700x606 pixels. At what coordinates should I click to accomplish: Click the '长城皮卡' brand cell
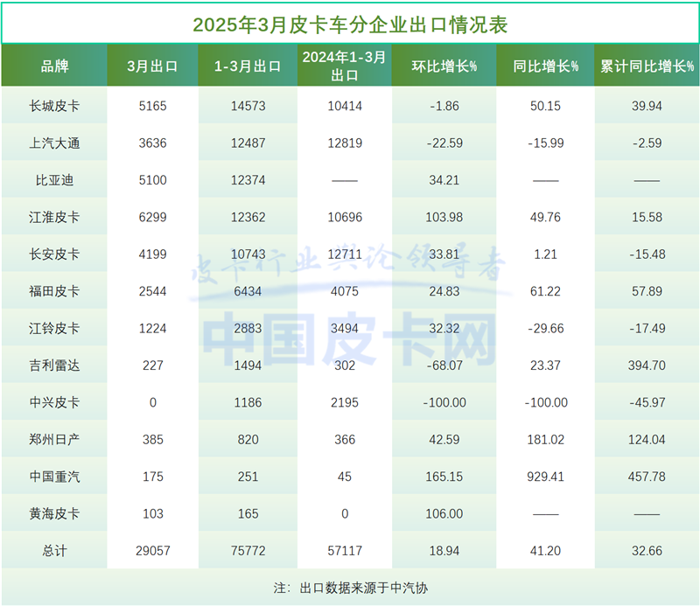point(54,106)
